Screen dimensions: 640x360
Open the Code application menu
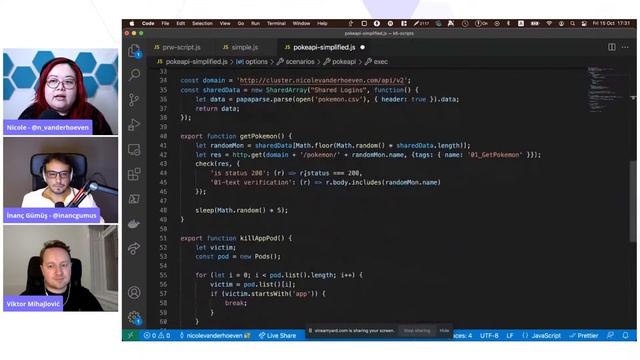pyautogui.click(x=148, y=24)
